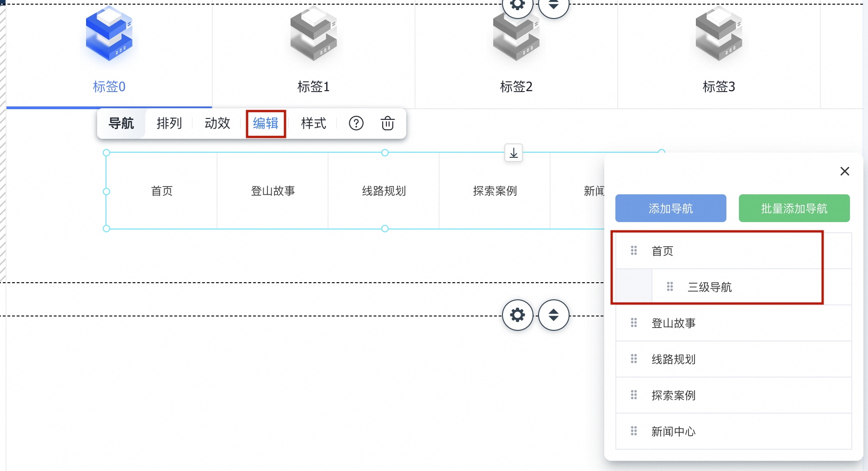This screenshot has width=868, height=471.
Task: Click the 导航 toolbar label
Action: pyautogui.click(x=121, y=124)
